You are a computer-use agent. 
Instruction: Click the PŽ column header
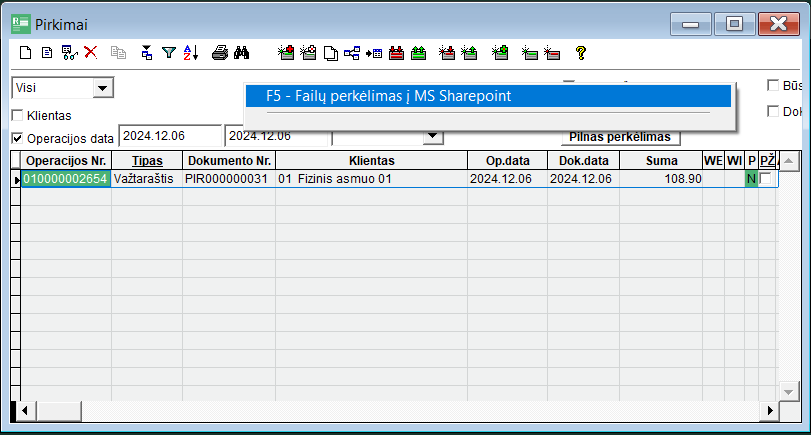768,161
